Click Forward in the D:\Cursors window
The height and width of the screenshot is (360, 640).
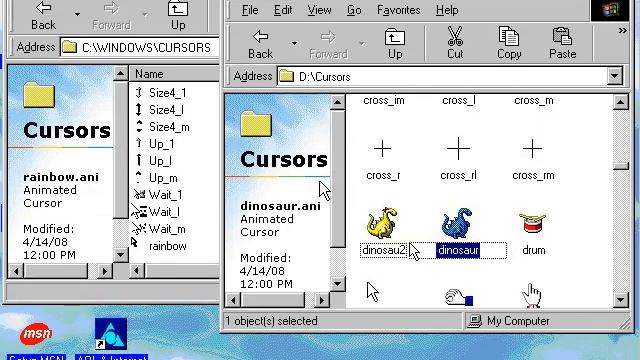point(329,44)
